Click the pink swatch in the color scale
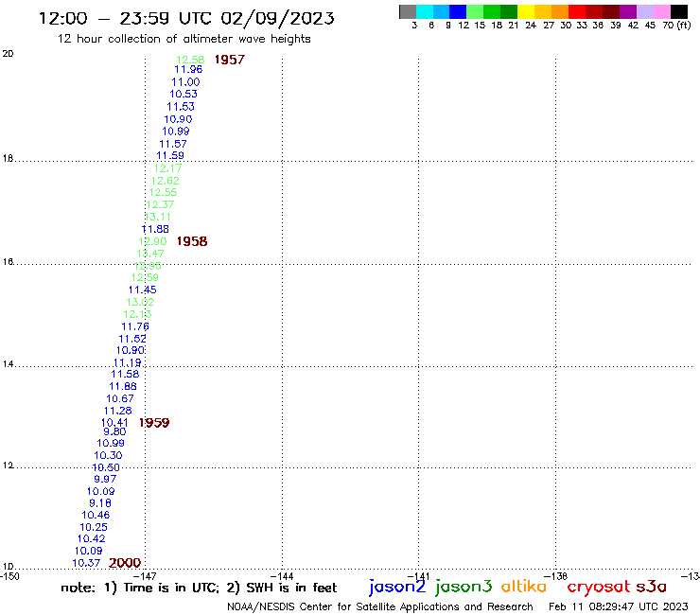This screenshot has height=615, width=700. click(x=662, y=11)
